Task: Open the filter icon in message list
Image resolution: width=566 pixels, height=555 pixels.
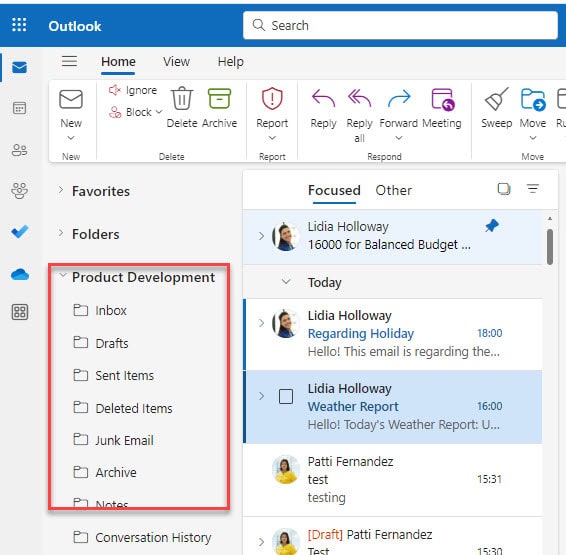Action: (x=533, y=188)
